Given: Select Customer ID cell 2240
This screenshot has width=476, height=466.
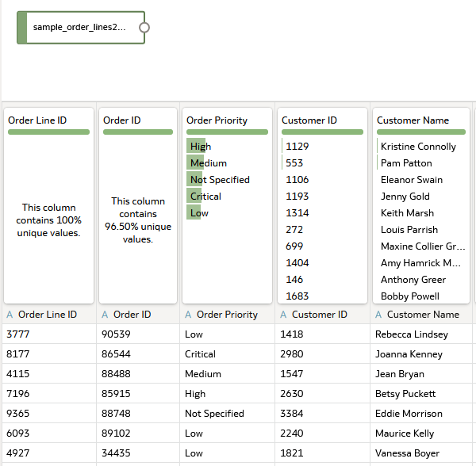Looking at the screenshot, I should pyautogui.click(x=322, y=433).
